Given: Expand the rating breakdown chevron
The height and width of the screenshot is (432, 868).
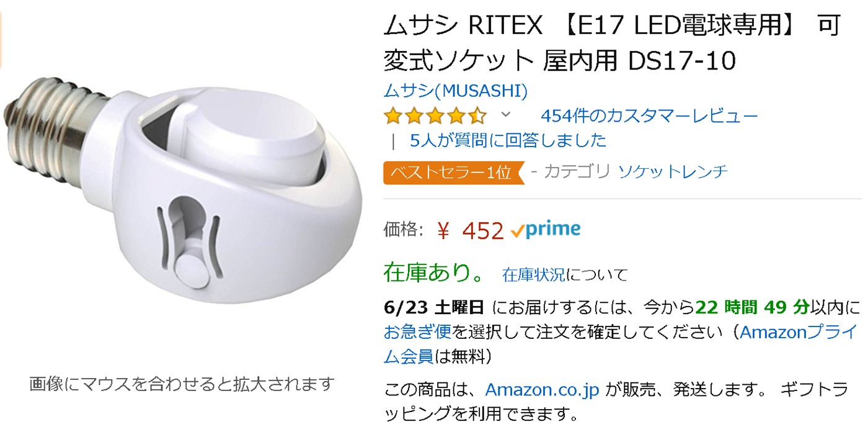Looking at the screenshot, I should point(505,114).
